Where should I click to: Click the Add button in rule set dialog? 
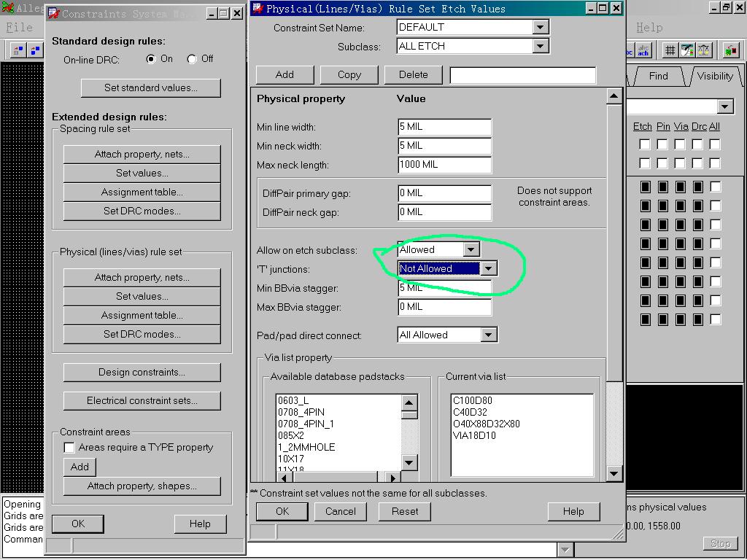coord(285,75)
